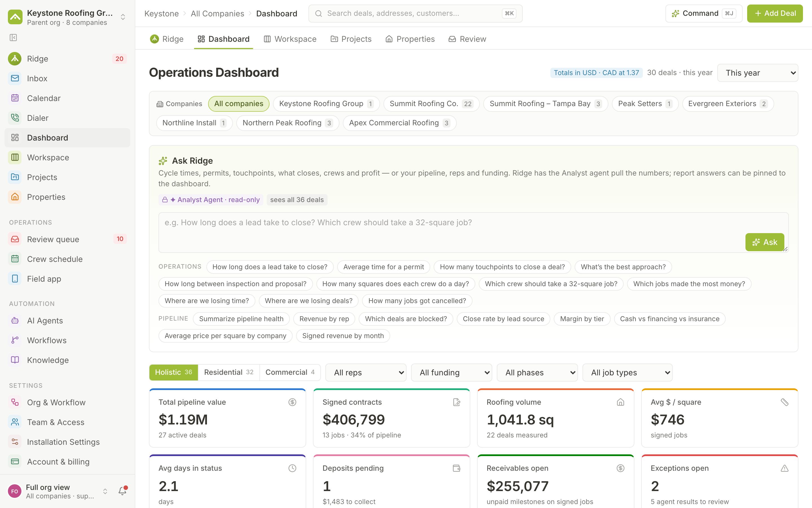Screen dimensions: 812x508
Task: Click All Companies breadcrumb link
Action: [217, 14]
